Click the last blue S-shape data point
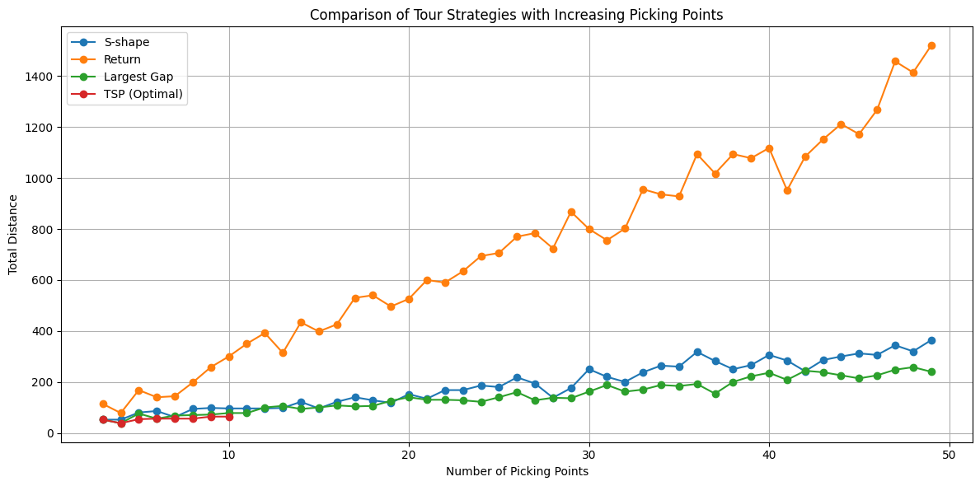Viewport: 980px width, 486px height. (931, 340)
